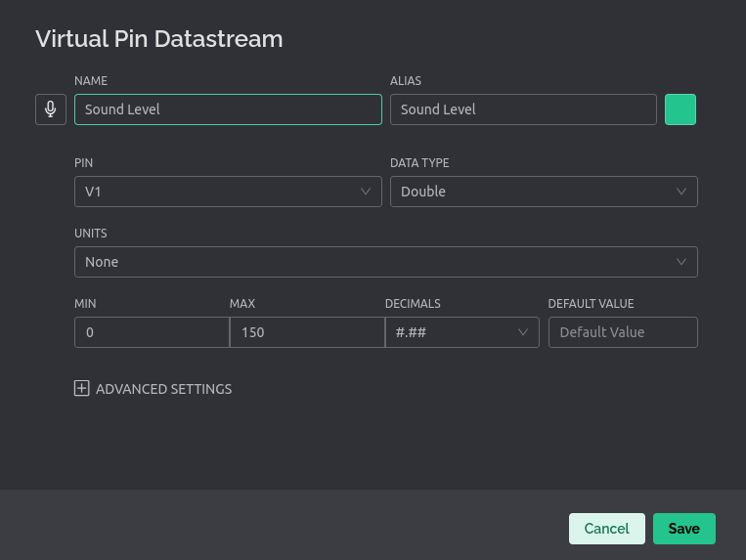Click the chevron arrow in the Decimals field
The image size is (746, 560).
coord(523,332)
